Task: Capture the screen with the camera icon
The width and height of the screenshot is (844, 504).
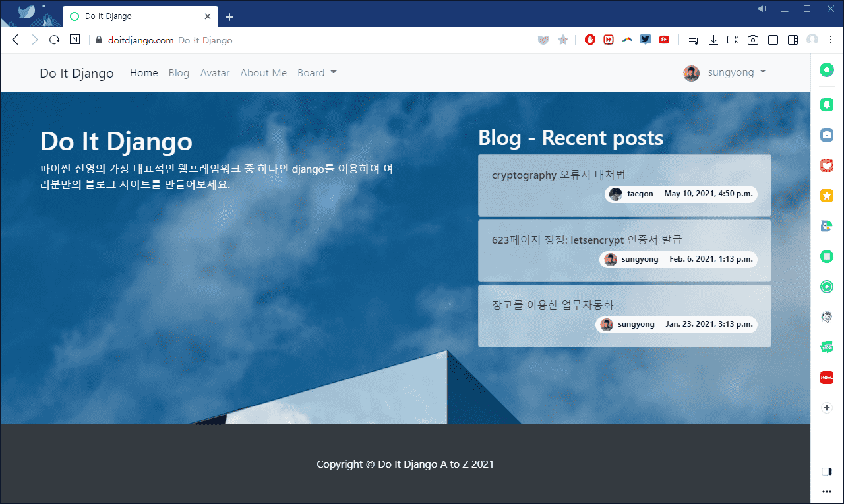Action: pos(752,40)
